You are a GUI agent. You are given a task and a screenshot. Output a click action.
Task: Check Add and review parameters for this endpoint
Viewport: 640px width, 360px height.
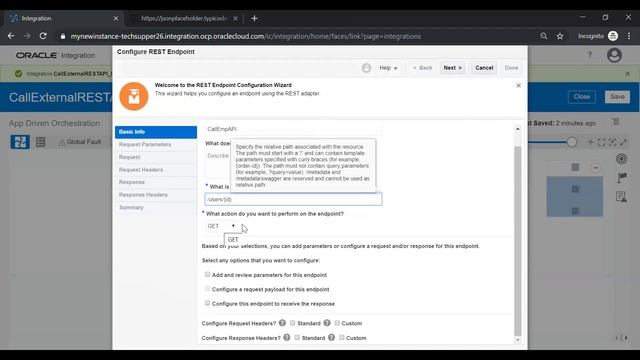(x=207, y=275)
